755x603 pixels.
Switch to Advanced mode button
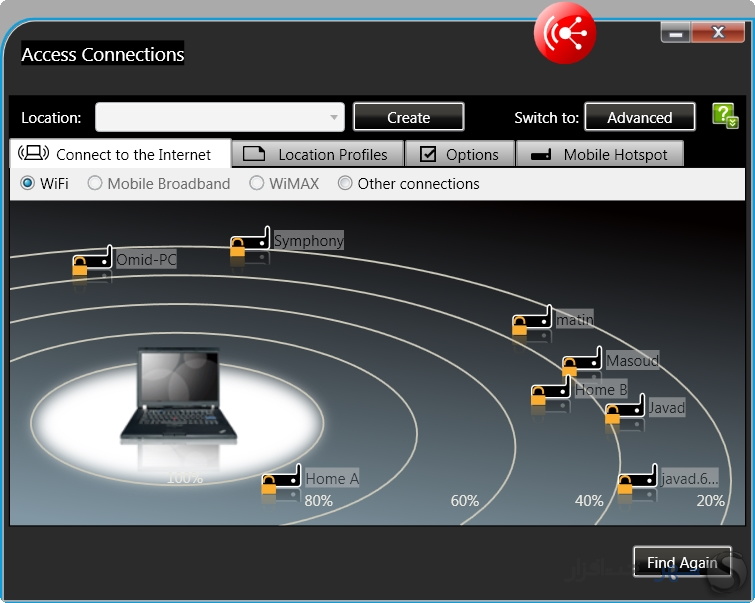click(640, 117)
